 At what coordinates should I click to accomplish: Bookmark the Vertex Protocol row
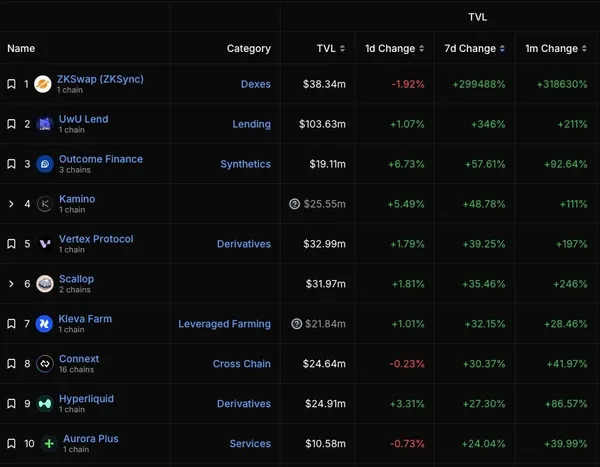pos(11,244)
